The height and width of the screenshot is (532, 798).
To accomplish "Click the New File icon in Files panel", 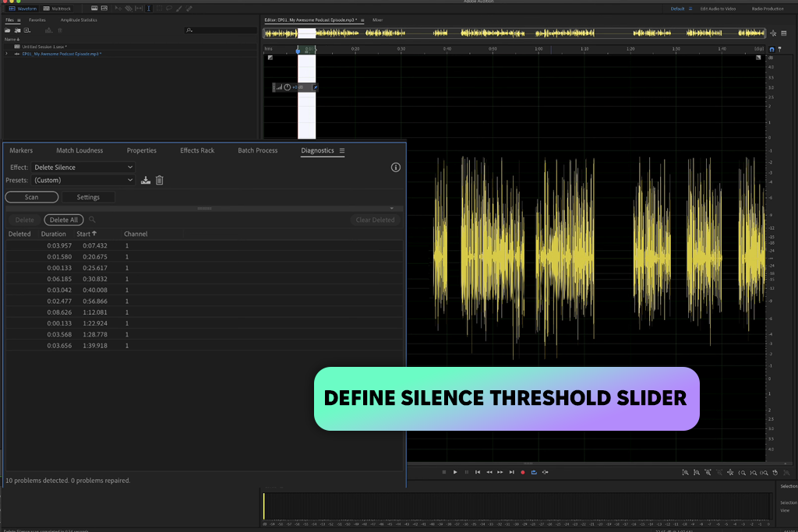I will point(27,30).
